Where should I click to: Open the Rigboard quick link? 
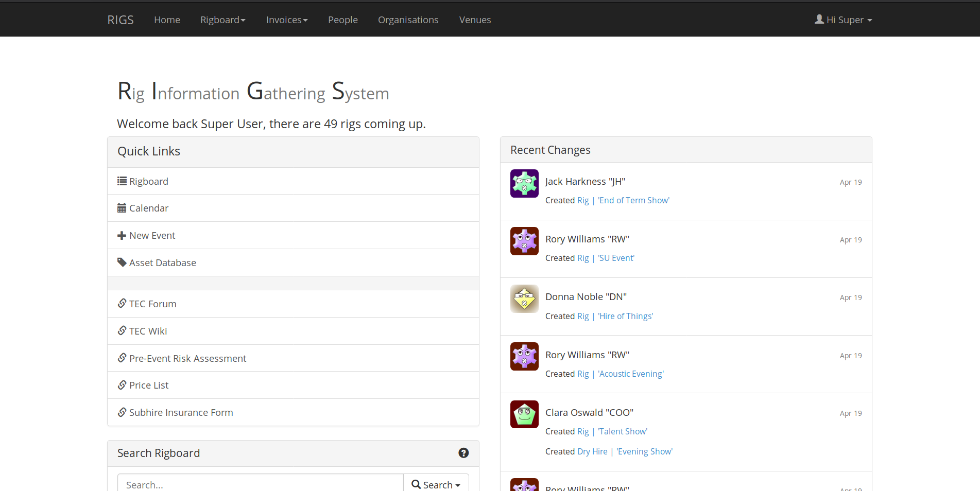(148, 181)
